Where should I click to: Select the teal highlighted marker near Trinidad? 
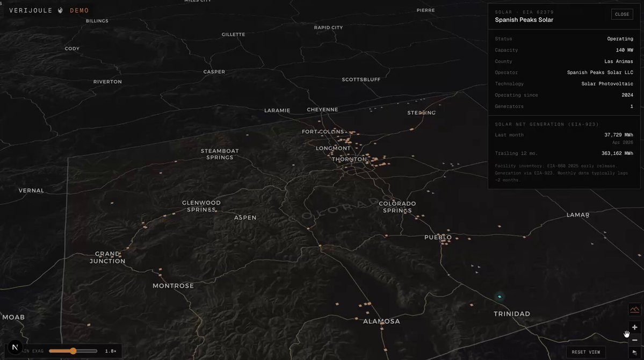tap(500, 296)
